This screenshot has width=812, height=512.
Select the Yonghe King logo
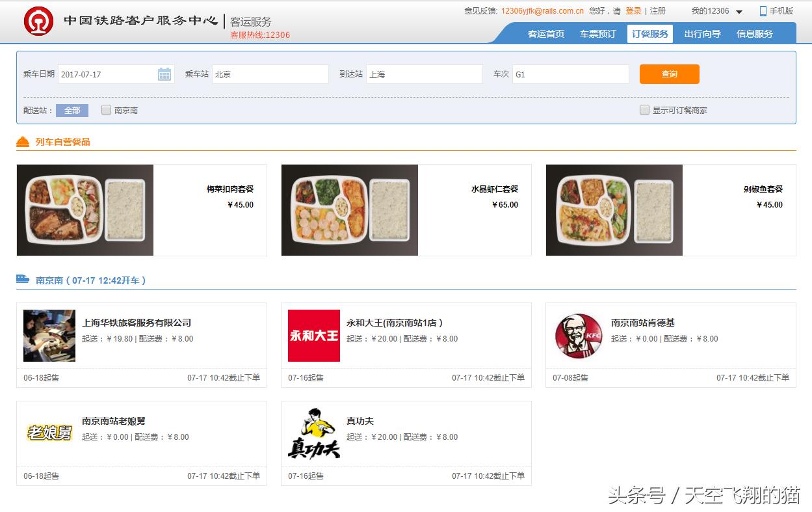click(314, 336)
